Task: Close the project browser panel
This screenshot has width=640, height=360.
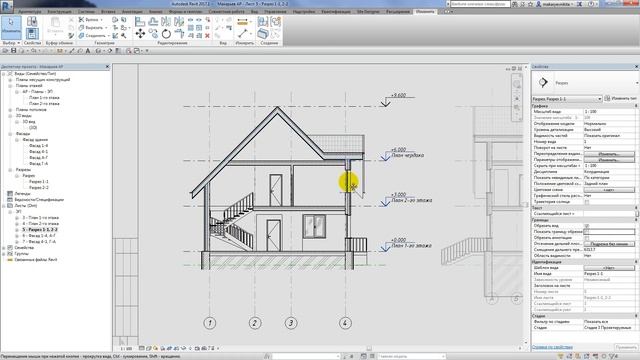Action: (x=107, y=67)
